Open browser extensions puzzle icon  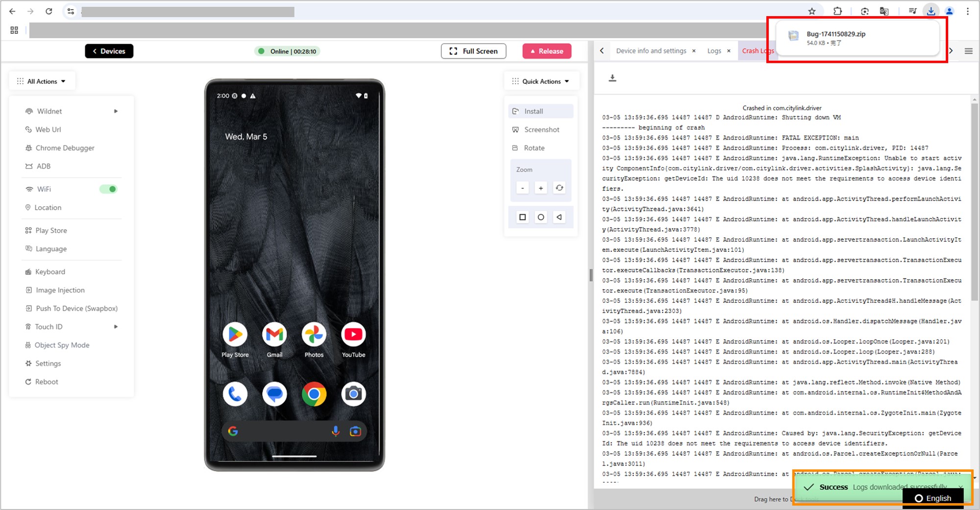838,11
